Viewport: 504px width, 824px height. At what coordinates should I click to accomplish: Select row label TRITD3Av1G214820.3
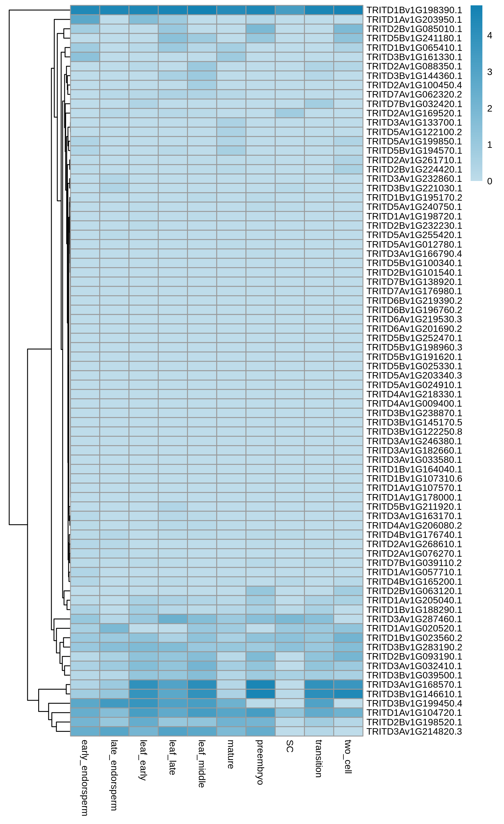pos(414,731)
